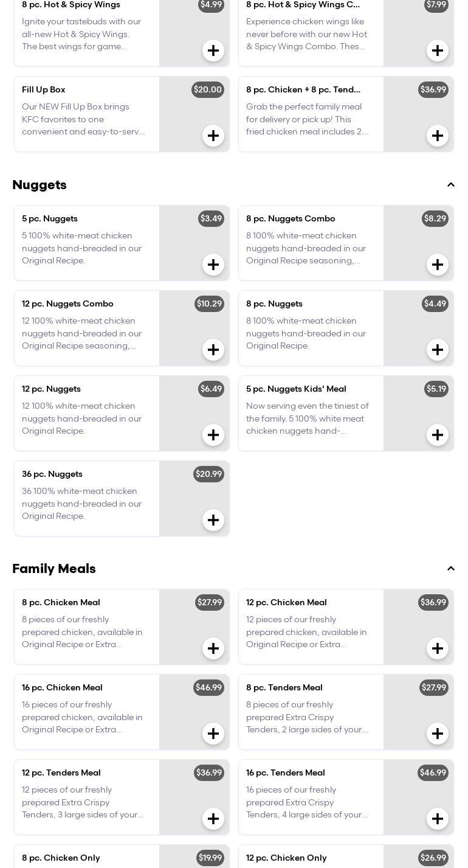Select the 8 pc. Chicken + 8 pc. Tenders title
468x868 pixels.
coord(303,89)
